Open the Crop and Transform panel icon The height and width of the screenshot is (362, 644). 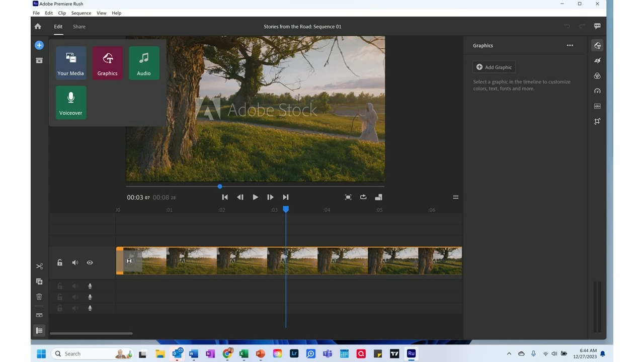coord(597,121)
